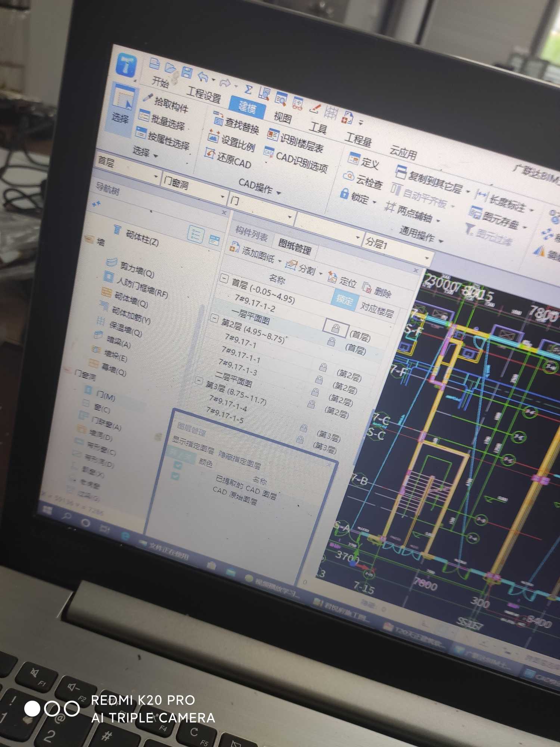Screen dimensions: 560x747
Task: Toggle lock for drawing 7#9.17-1-1
Action: [x=319, y=379]
